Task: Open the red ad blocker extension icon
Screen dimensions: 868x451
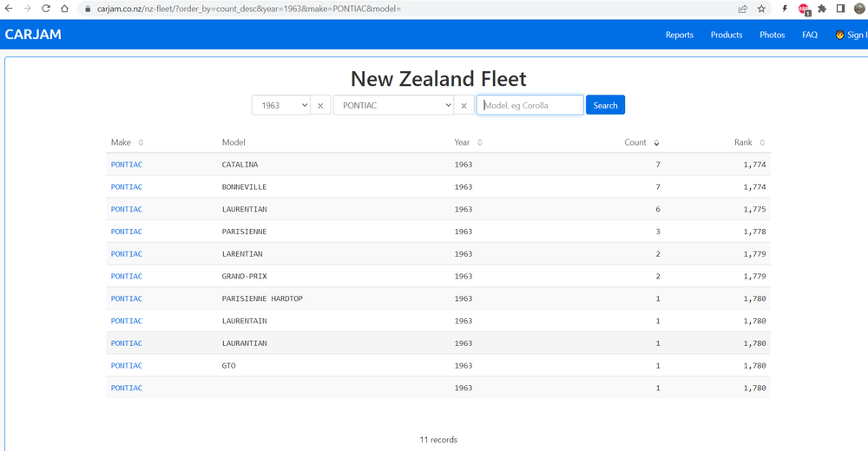Action: tap(804, 9)
